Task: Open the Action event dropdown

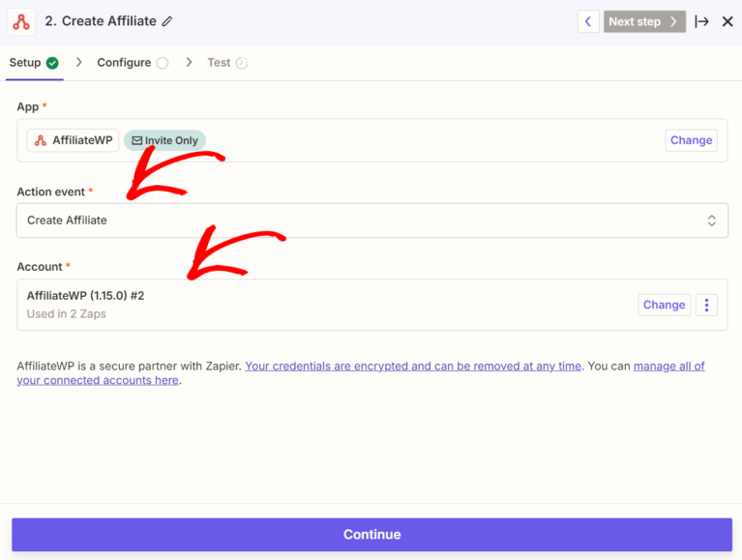Action: pyautogui.click(x=371, y=221)
